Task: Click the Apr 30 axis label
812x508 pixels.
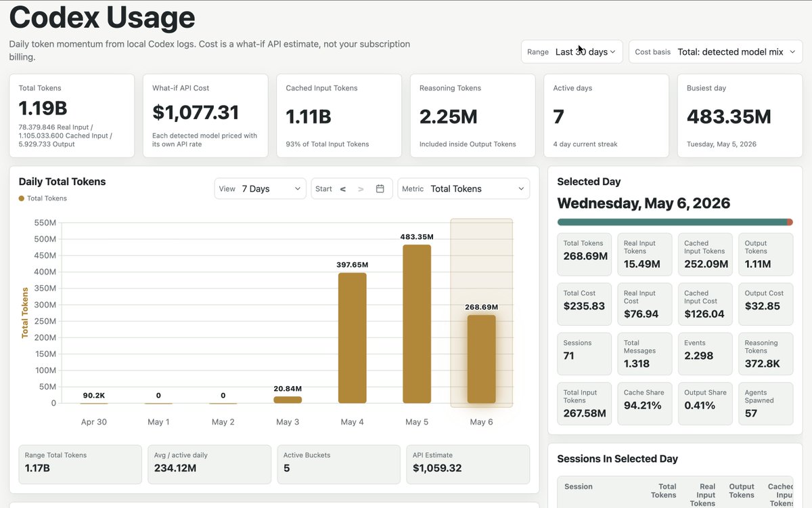Action: tap(93, 422)
